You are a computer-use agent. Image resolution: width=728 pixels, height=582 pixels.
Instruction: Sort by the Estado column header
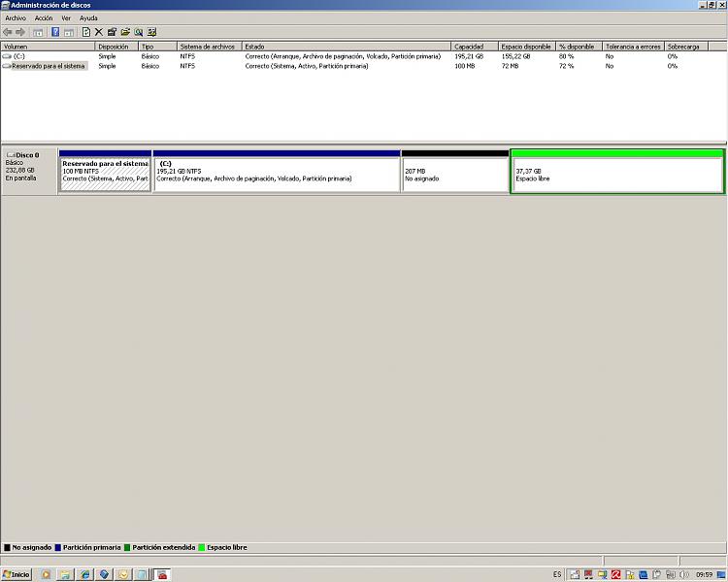tap(347, 47)
